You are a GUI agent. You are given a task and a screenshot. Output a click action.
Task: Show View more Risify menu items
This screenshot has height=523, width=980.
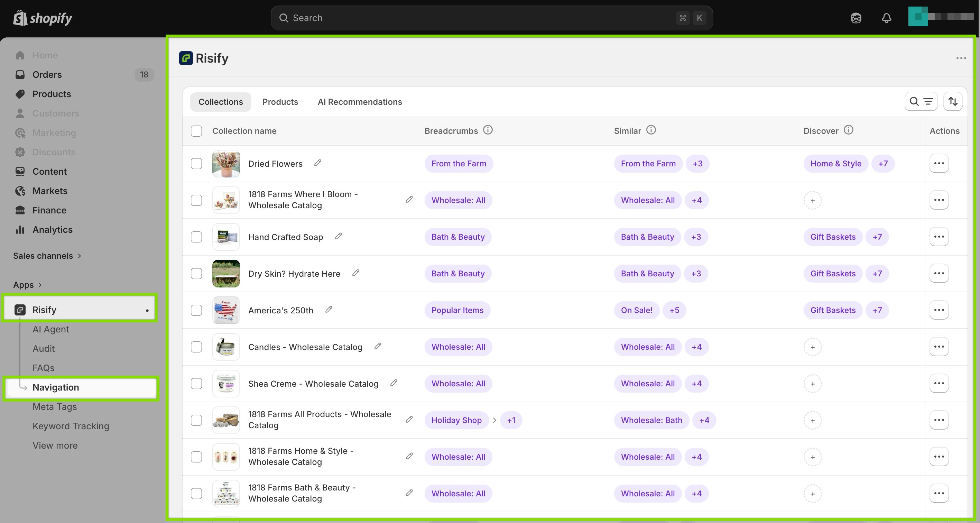pos(55,446)
